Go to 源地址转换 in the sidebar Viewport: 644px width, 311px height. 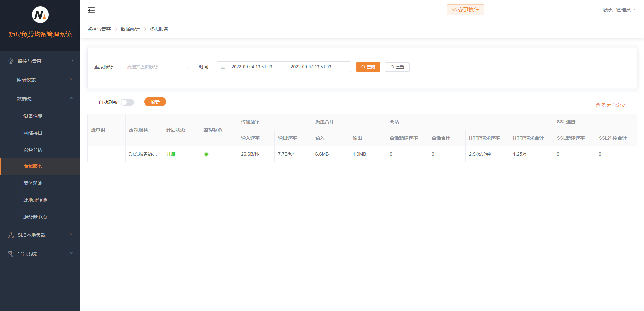point(35,200)
